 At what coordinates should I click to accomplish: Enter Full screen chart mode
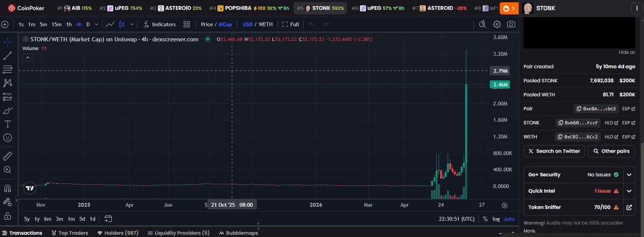[x=290, y=24]
